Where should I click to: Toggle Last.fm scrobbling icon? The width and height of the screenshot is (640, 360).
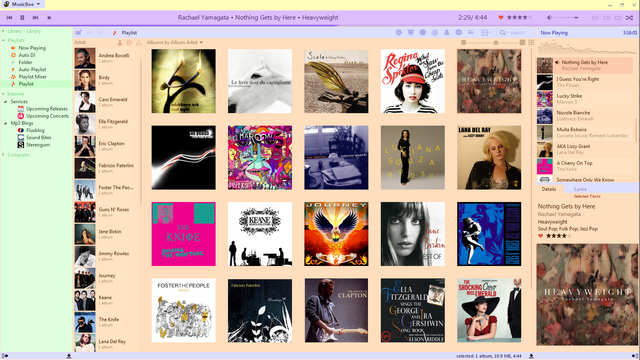[x=607, y=18]
